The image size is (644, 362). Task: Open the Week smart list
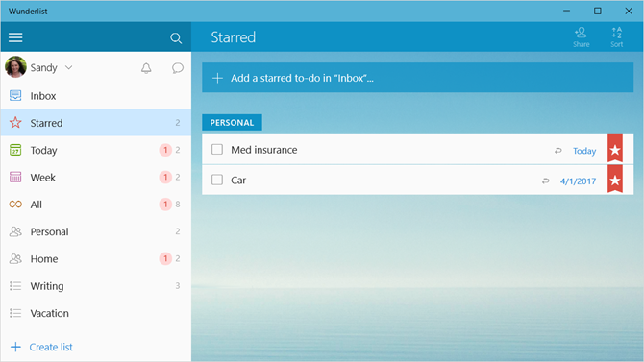(x=96, y=177)
